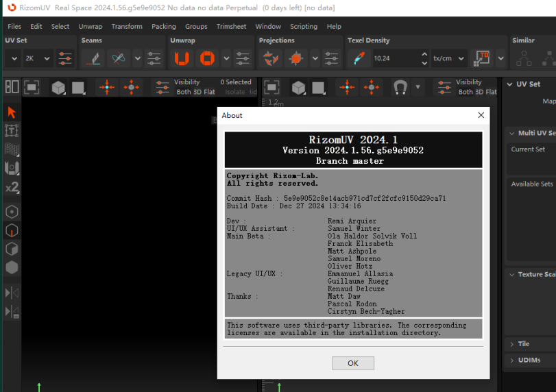Viewport: 556px width, 392px height.
Task: Pick texel density with eyedropper icon
Action: point(359,58)
